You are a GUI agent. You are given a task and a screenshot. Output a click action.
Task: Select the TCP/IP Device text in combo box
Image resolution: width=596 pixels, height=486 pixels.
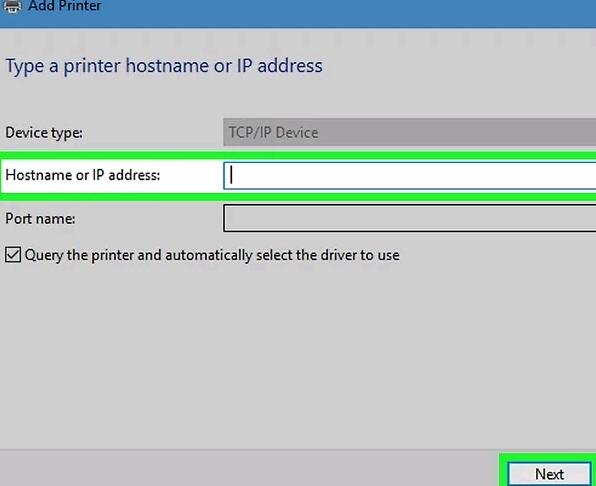point(273,133)
